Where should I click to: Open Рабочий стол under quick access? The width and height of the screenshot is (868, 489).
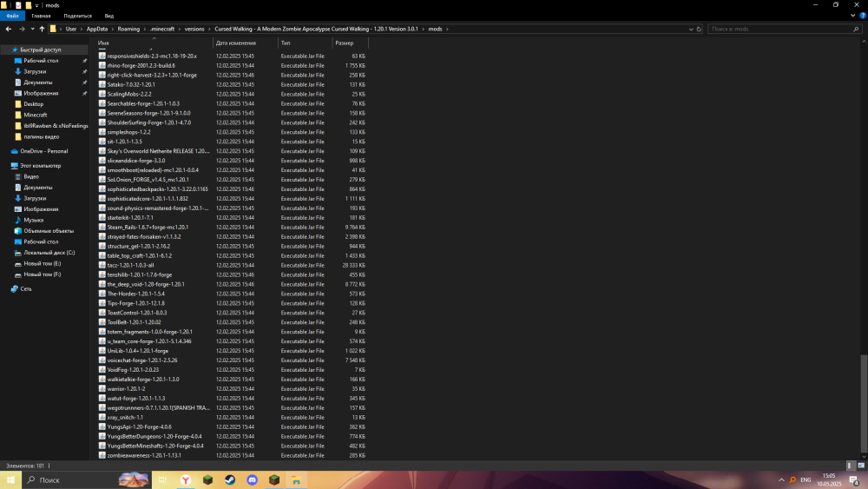[x=41, y=60]
